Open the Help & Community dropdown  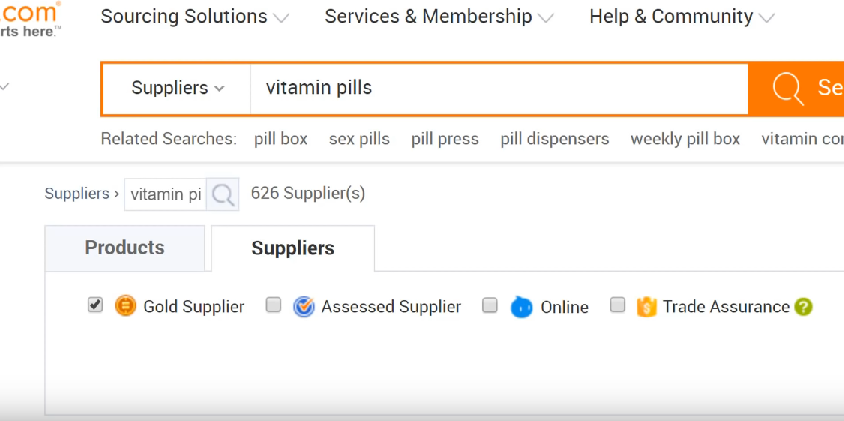[x=681, y=17]
